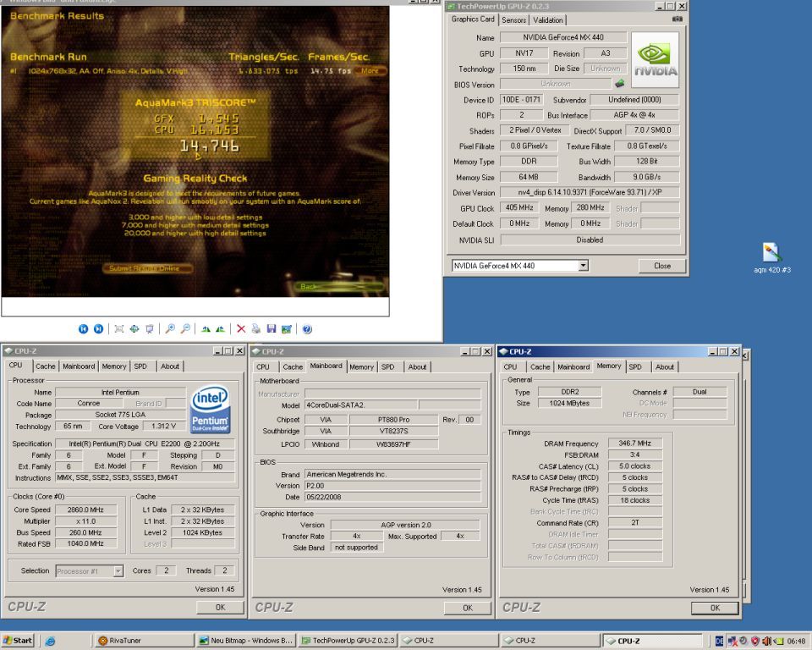Screen dimensions: 812x650
Task: Click the DE language indicator in tray
Action: click(719, 642)
